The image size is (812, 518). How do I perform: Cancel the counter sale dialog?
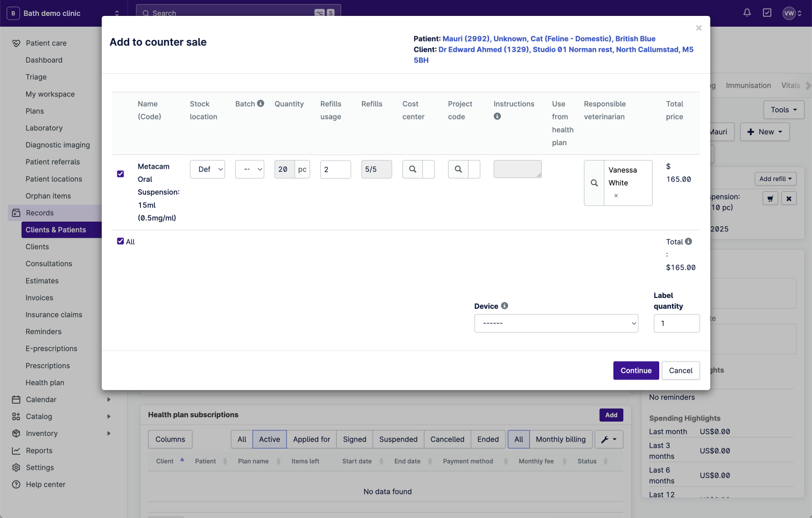pyautogui.click(x=680, y=371)
